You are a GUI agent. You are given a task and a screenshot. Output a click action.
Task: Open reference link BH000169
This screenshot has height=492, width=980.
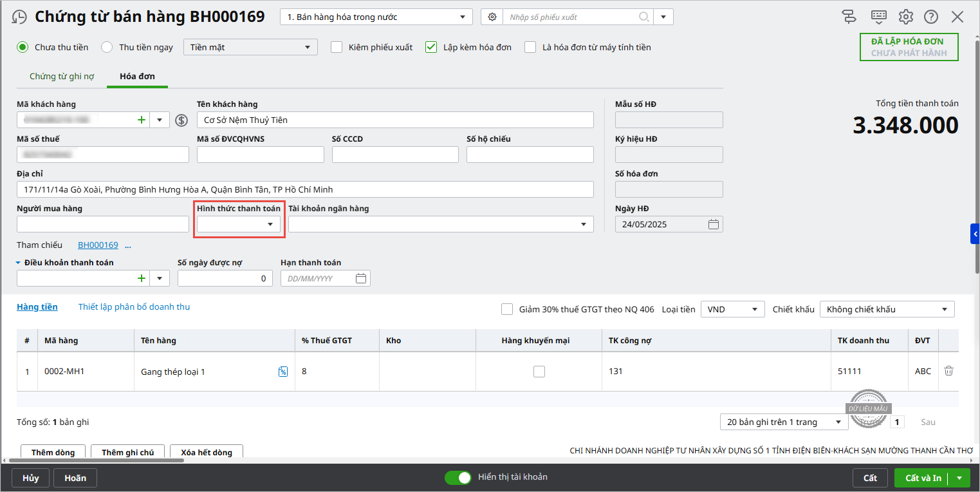coord(98,245)
